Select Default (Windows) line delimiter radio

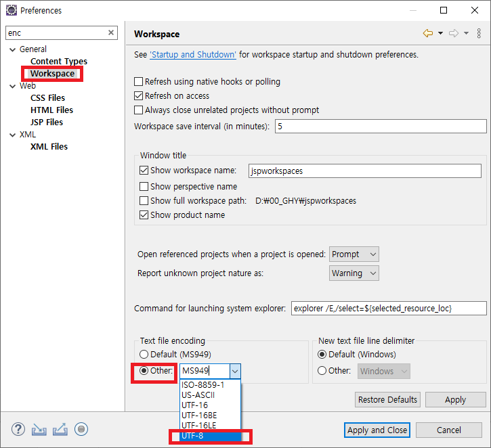(322, 354)
